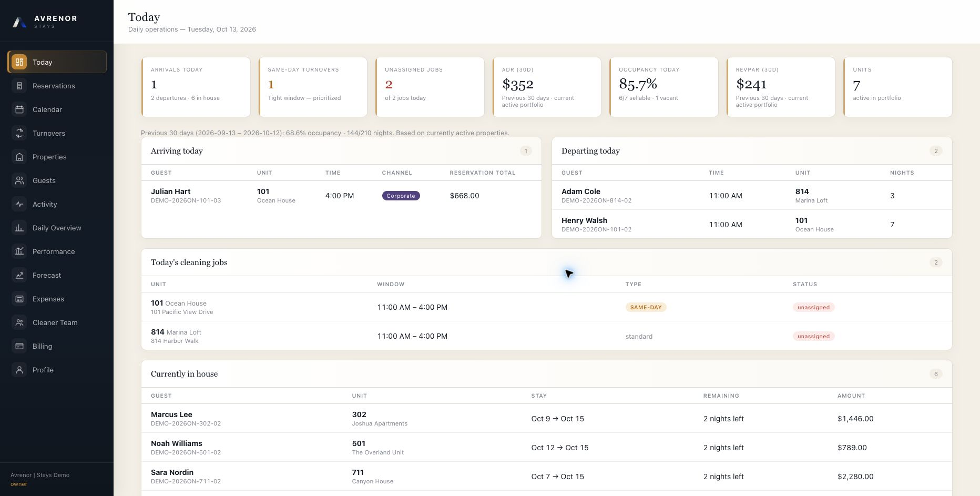
Task: Open Henry Walsh's departing reservation
Action: (x=752, y=225)
